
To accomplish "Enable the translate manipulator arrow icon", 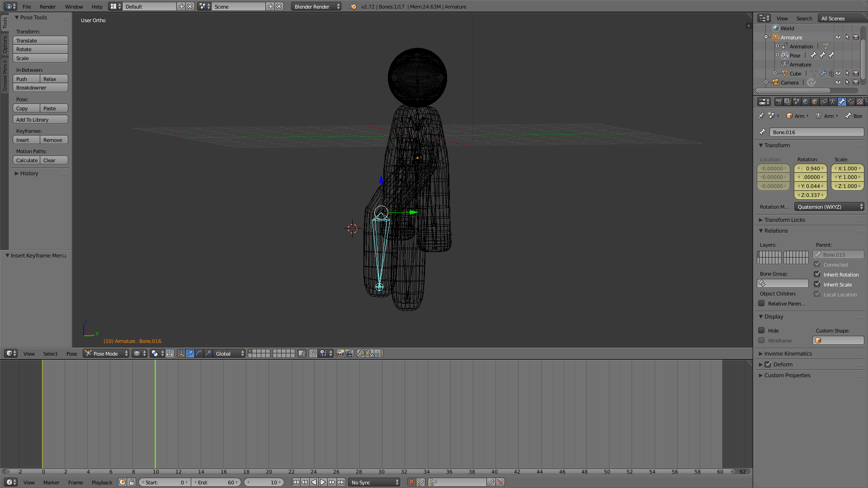I will click(x=190, y=354).
